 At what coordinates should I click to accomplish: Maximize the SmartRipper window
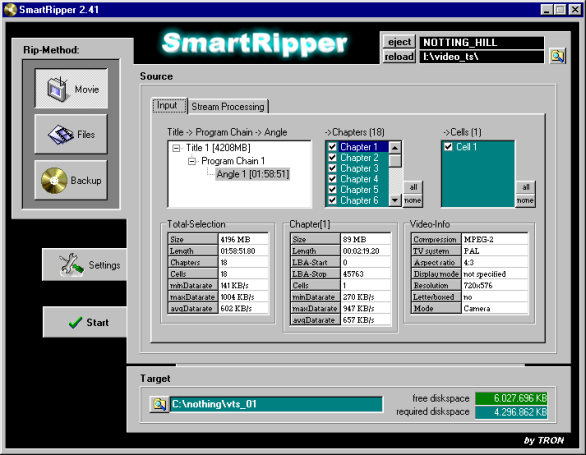[x=560, y=9]
